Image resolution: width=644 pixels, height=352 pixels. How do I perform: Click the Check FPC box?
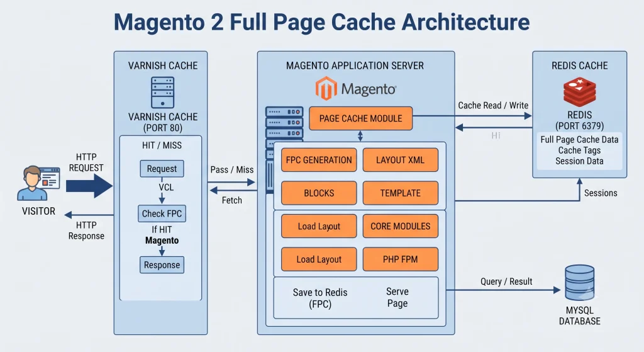point(162,213)
